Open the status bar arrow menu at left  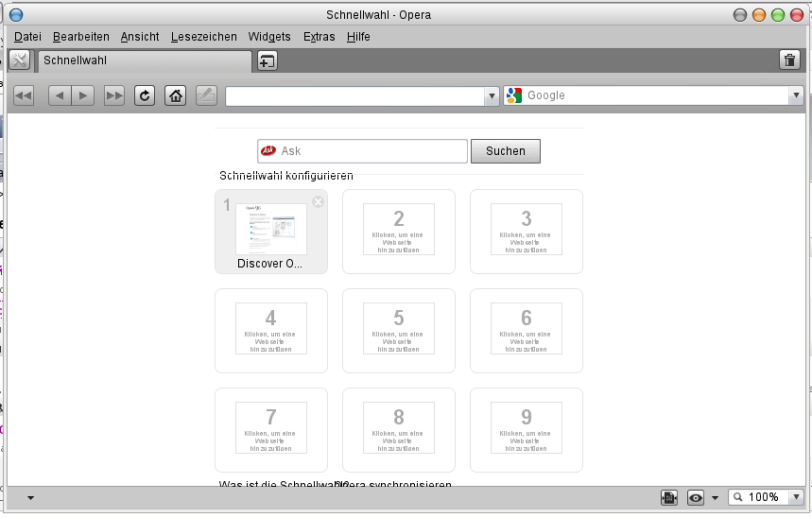pos(30,498)
